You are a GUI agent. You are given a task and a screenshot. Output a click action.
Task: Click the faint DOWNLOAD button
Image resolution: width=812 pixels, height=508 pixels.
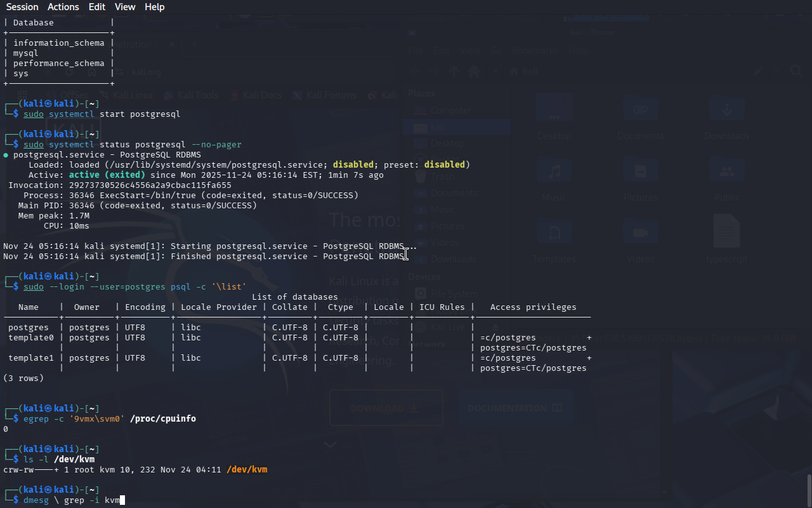[386, 408]
